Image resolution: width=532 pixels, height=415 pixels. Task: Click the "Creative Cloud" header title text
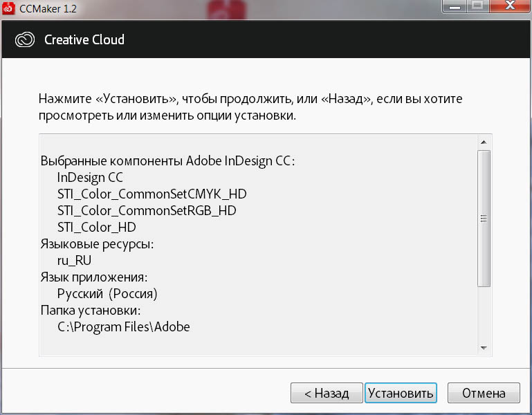(84, 39)
